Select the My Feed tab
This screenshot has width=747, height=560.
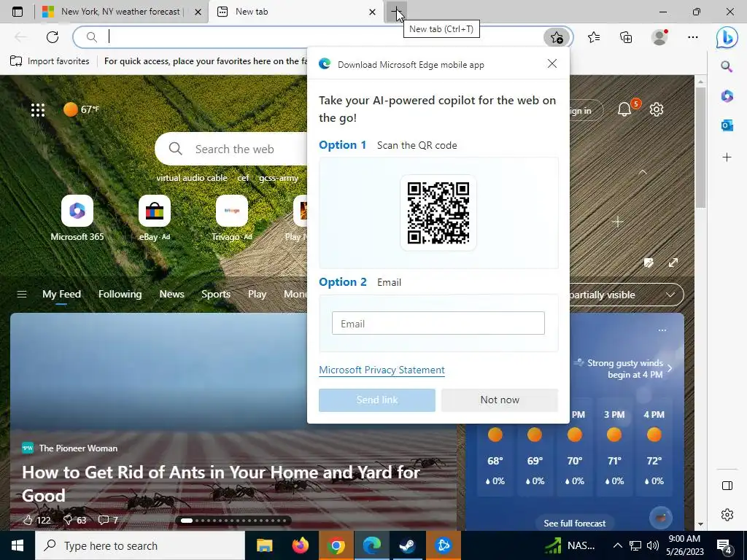click(61, 295)
